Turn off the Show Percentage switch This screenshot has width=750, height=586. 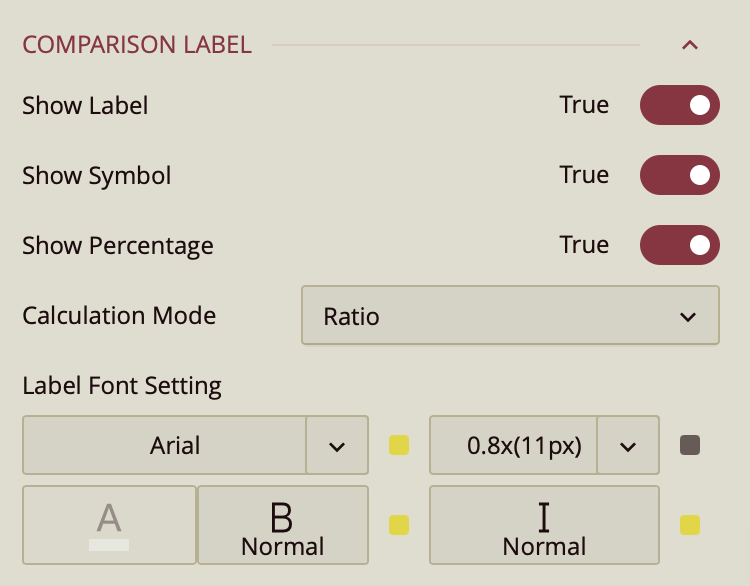click(x=679, y=245)
